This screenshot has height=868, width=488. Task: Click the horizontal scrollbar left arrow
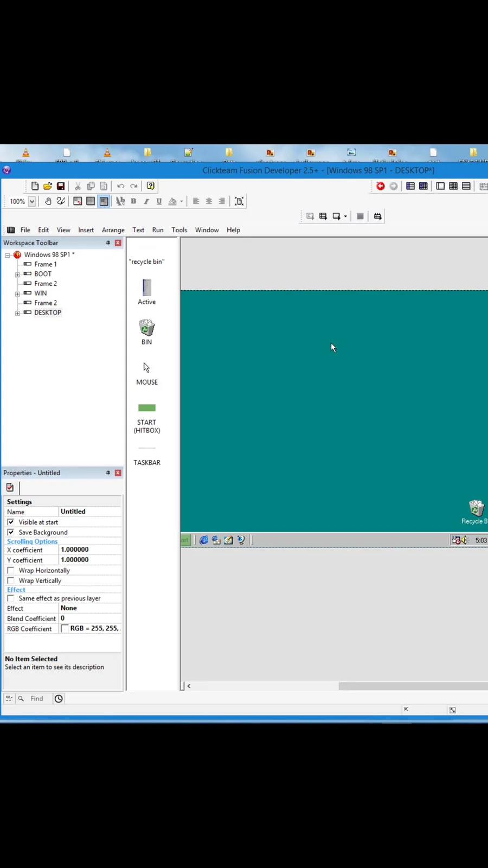pyautogui.click(x=189, y=686)
